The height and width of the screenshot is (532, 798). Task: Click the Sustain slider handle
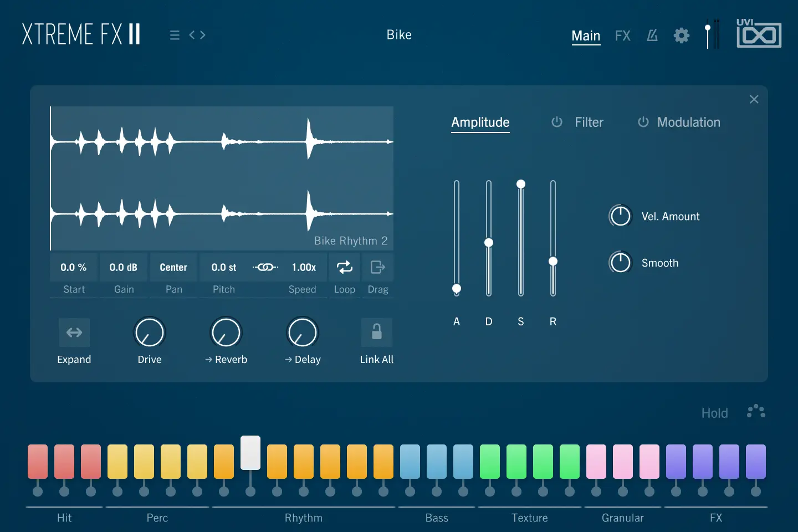tap(521, 184)
